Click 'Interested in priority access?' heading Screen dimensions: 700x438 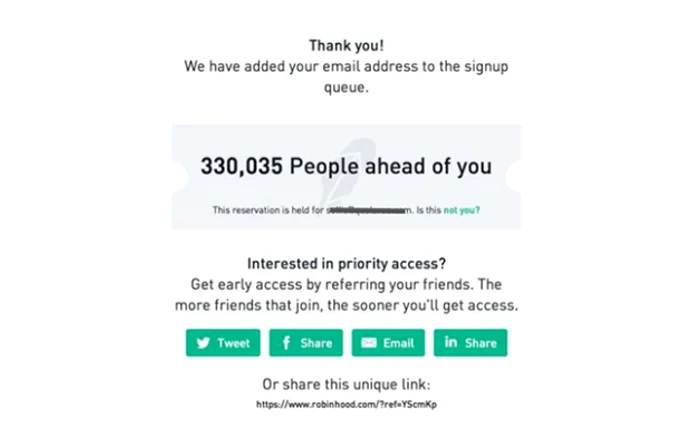pyautogui.click(x=346, y=263)
